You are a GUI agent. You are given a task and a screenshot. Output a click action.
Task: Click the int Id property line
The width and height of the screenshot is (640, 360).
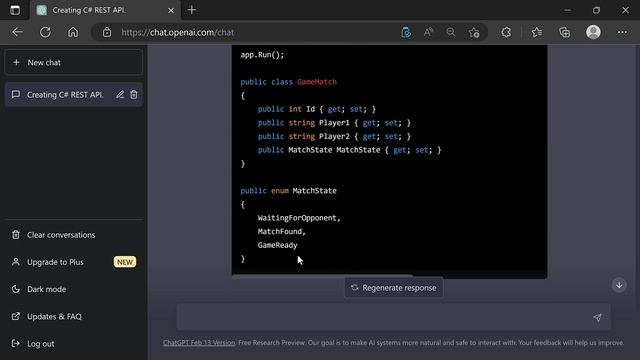click(317, 109)
